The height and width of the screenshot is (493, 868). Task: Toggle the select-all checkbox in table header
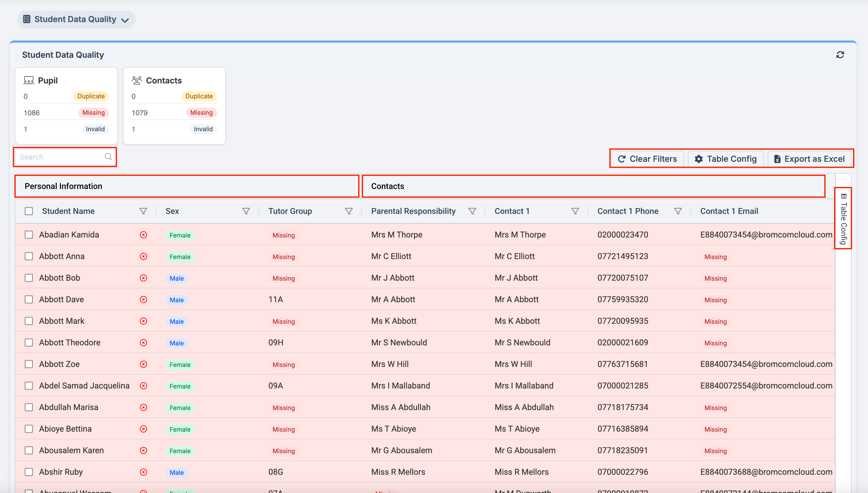[x=29, y=211]
